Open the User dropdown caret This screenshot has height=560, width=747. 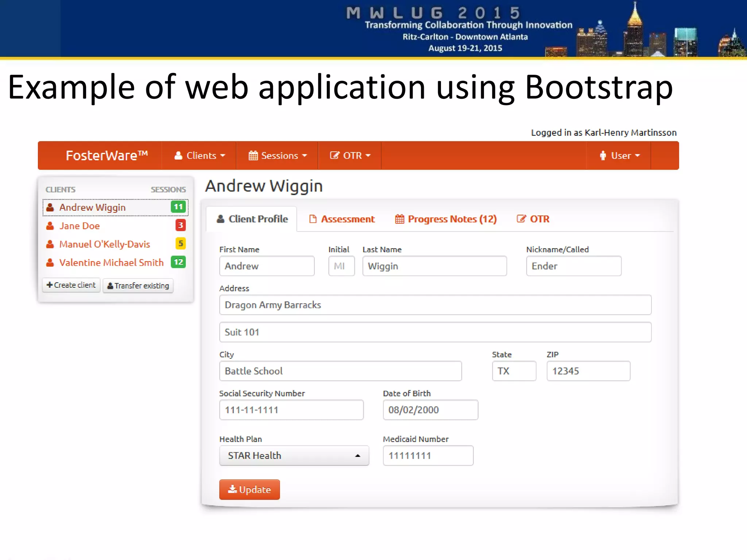tap(638, 156)
